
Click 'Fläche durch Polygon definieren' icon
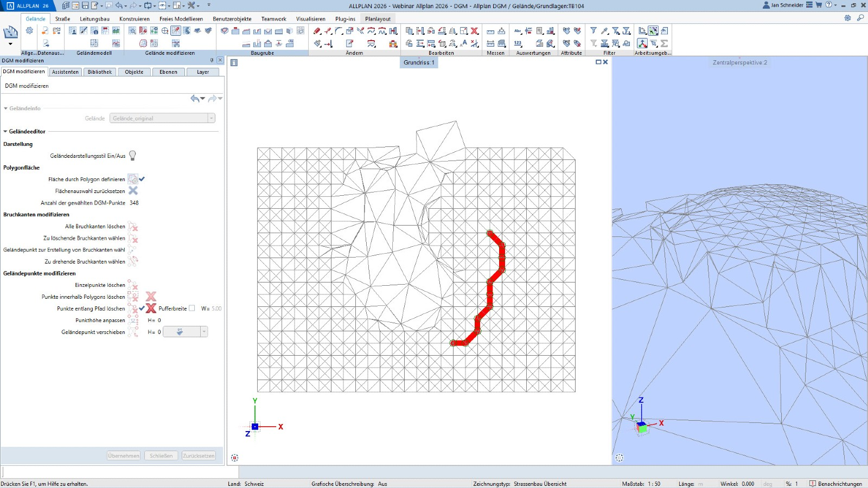(x=132, y=179)
